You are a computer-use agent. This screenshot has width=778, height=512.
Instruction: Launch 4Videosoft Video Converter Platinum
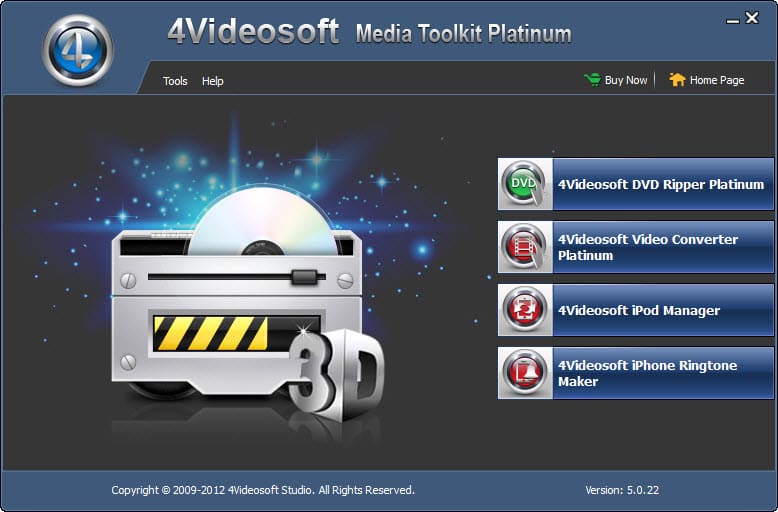click(636, 247)
